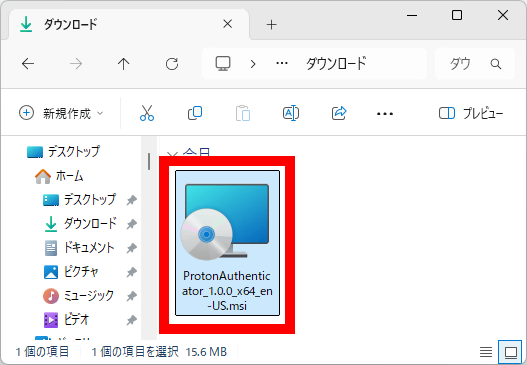The width and height of the screenshot is (527, 365).
Task: Refresh the ダウンロード folder view
Action: tap(172, 64)
